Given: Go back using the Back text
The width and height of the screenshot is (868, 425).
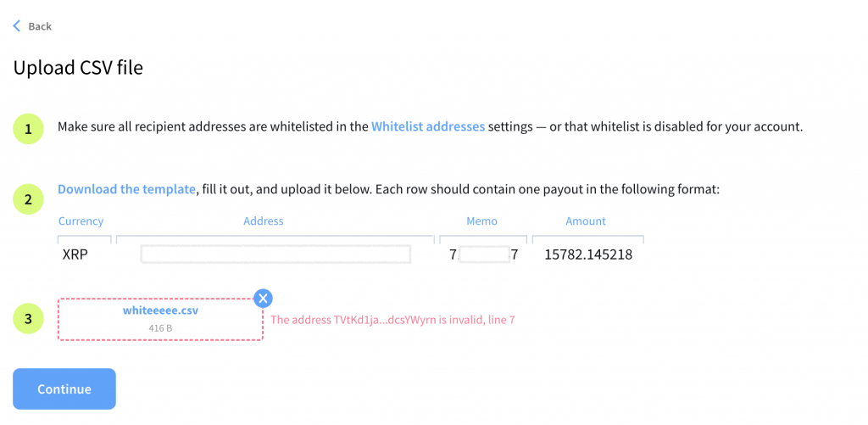Looking at the screenshot, I should click(40, 26).
